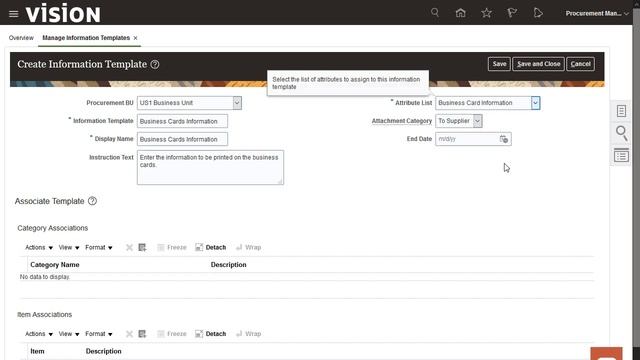
Task: Click Save and Close
Action: [x=538, y=64]
